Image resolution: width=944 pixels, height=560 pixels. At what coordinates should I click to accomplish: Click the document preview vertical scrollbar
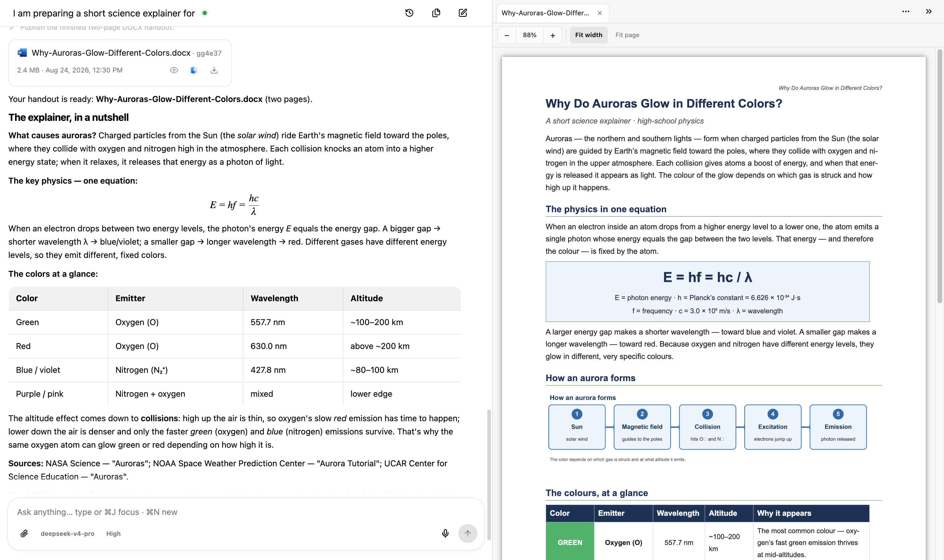point(940,176)
